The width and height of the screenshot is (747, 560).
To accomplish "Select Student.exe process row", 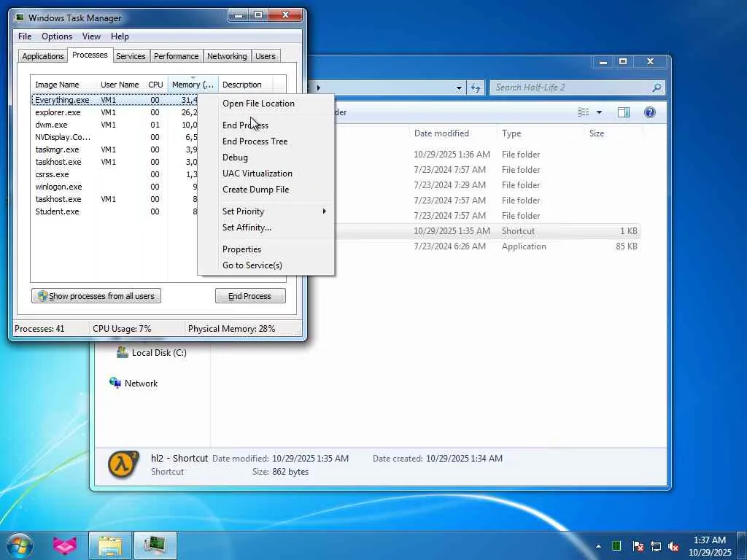I will (x=115, y=211).
